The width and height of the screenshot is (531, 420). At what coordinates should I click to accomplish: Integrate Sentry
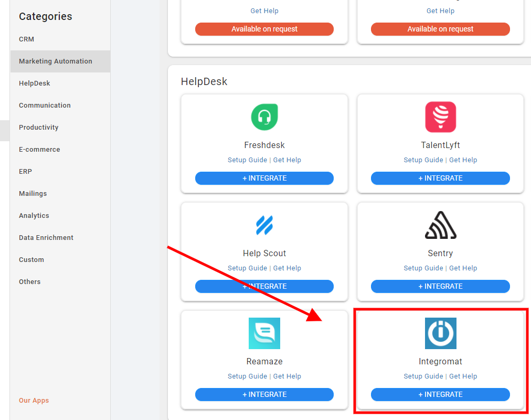[x=441, y=286]
